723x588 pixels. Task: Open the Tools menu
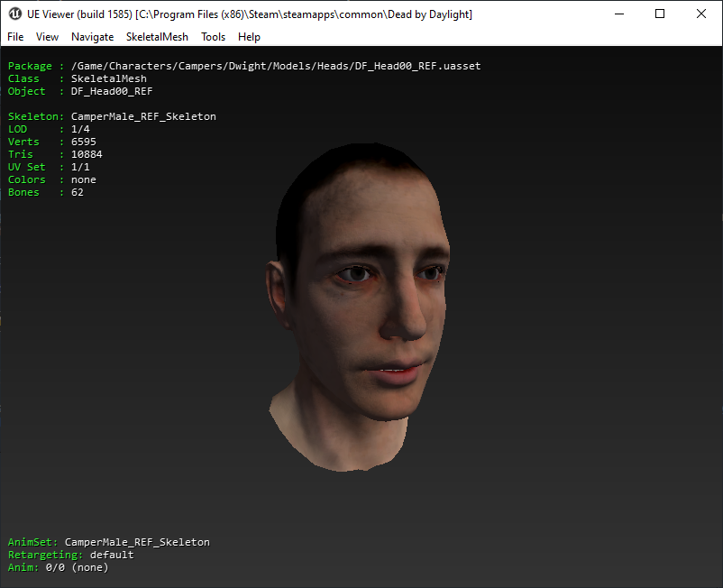[x=213, y=37]
